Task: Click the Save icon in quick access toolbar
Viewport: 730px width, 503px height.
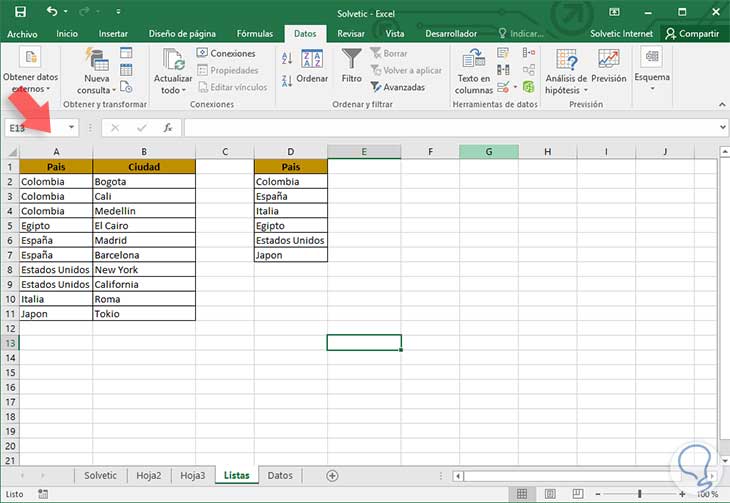Action: click(x=20, y=12)
